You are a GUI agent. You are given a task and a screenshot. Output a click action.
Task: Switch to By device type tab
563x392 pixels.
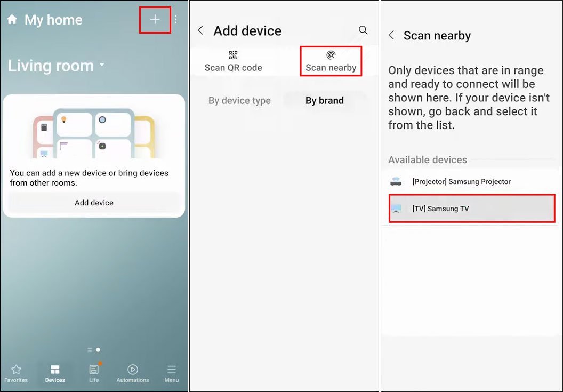click(239, 101)
